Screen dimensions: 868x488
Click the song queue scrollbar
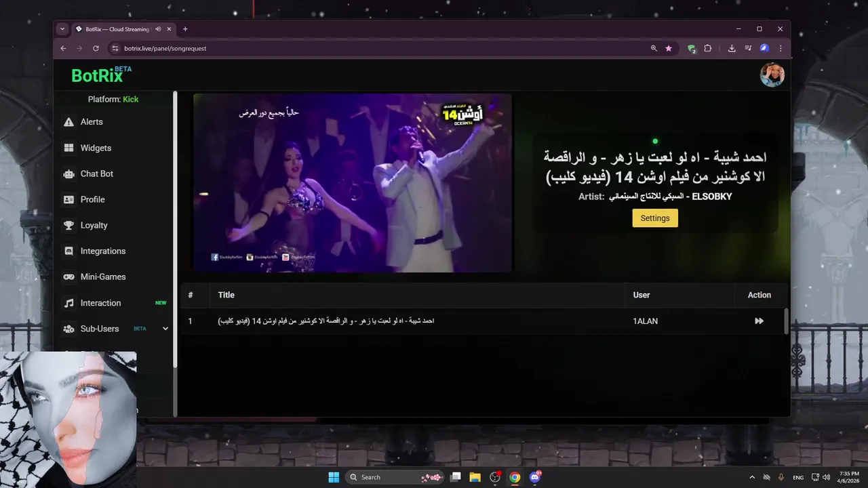787,321
